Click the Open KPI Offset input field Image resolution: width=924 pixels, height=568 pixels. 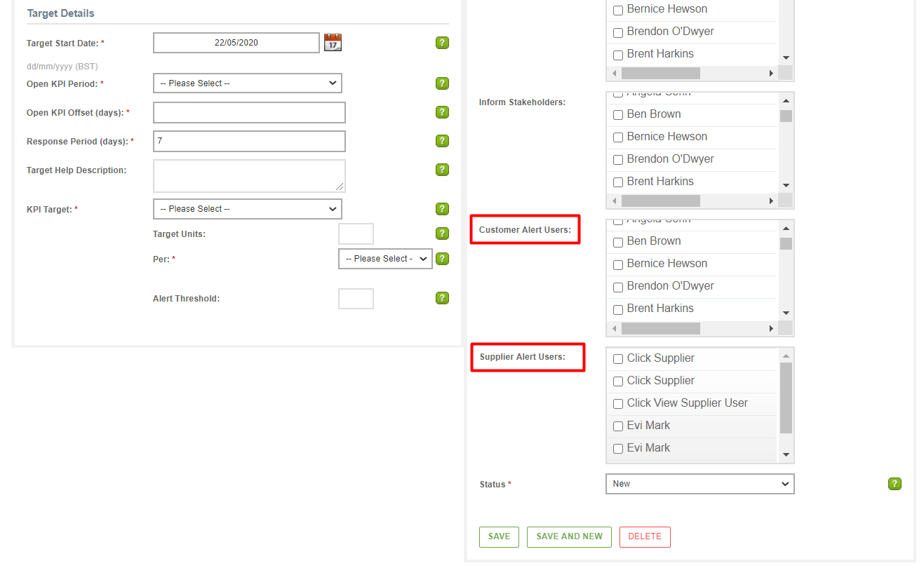click(x=249, y=113)
